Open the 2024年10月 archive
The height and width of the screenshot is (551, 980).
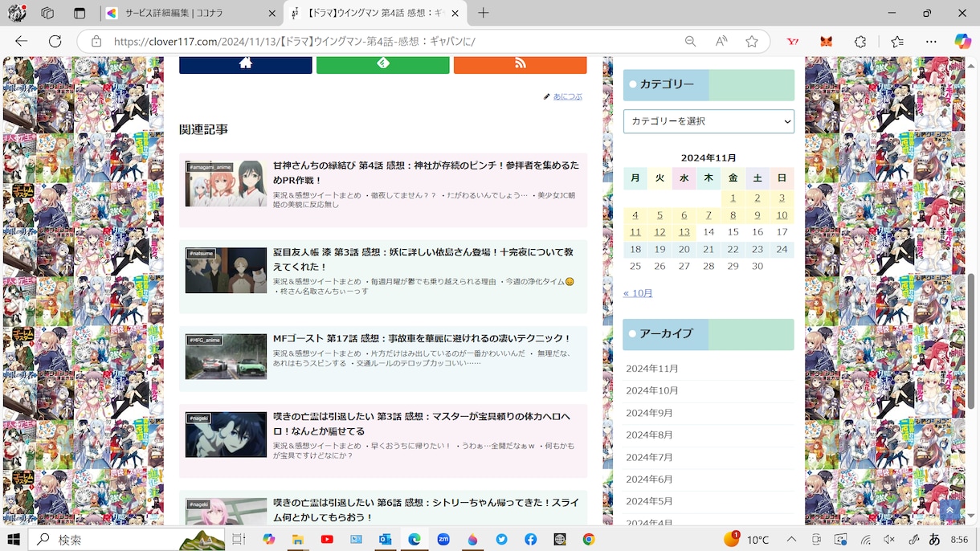pyautogui.click(x=652, y=390)
